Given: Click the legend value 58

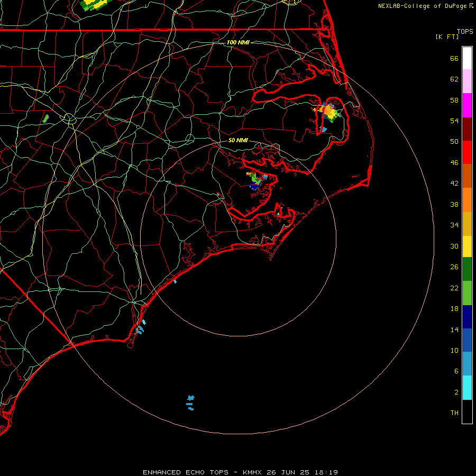Looking at the screenshot, I should click(x=454, y=100).
